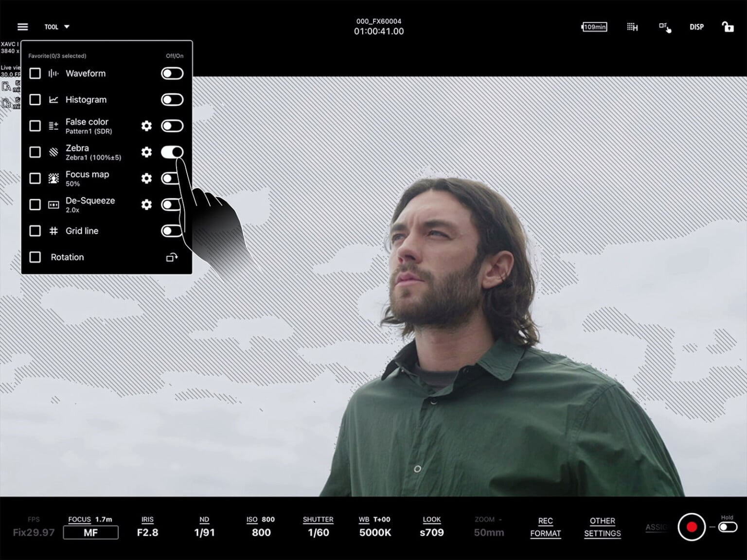747x560 pixels.
Task: Check the Histogram favorite checkbox
Action: pyautogui.click(x=35, y=100)
